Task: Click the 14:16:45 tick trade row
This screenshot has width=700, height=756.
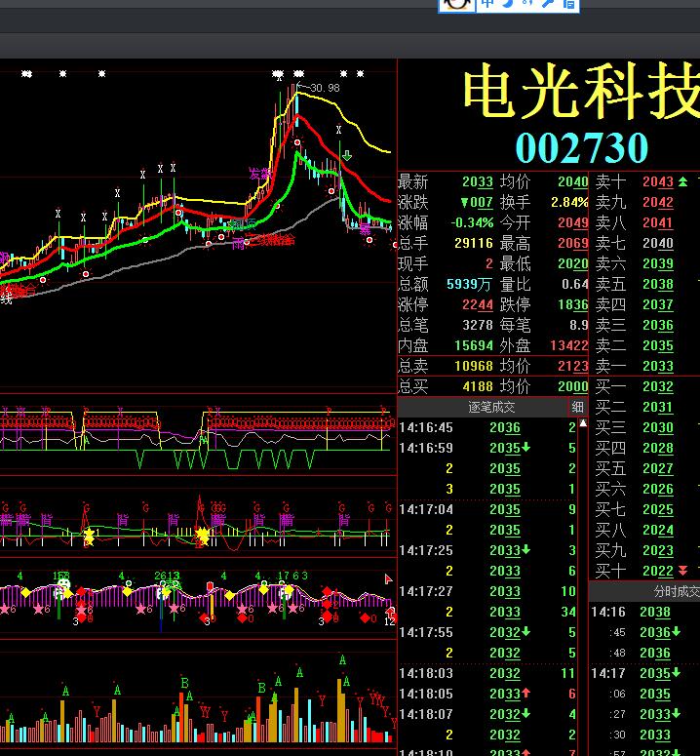Action: coord(487,427)
